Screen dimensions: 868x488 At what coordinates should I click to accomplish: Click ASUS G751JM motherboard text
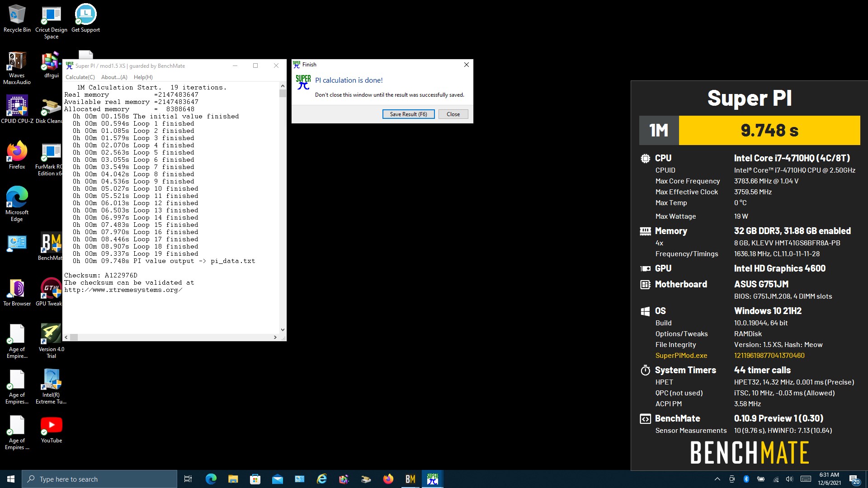point(761,284)
